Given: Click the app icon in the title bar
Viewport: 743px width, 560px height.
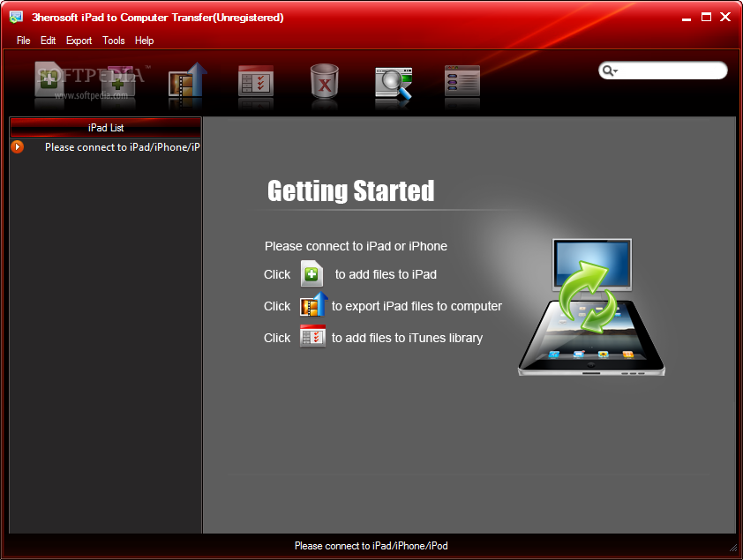Looking at the screenshot, I should pos(16,17).
